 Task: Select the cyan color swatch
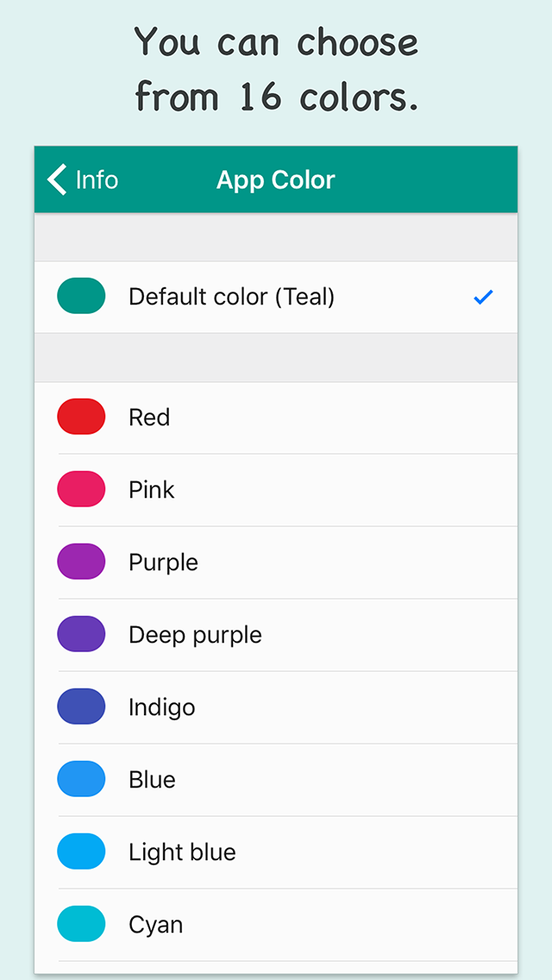click(x=81, y=924)
